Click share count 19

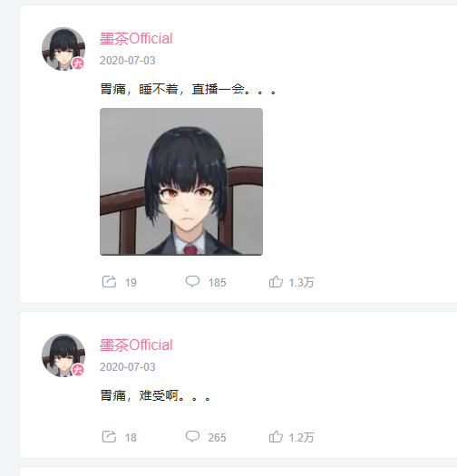click(x=131, y=283)
